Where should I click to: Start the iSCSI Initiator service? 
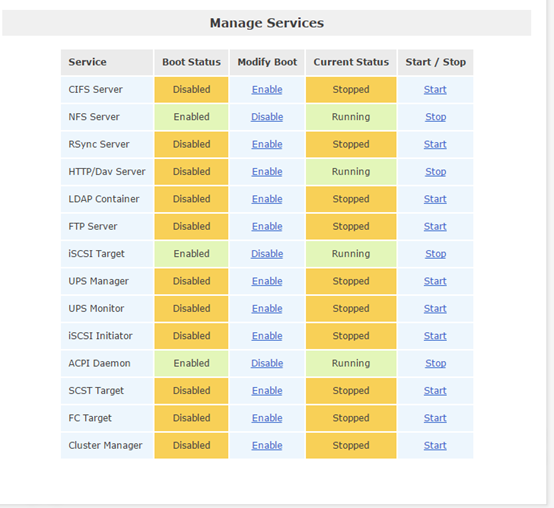click(x=435, y=336)
